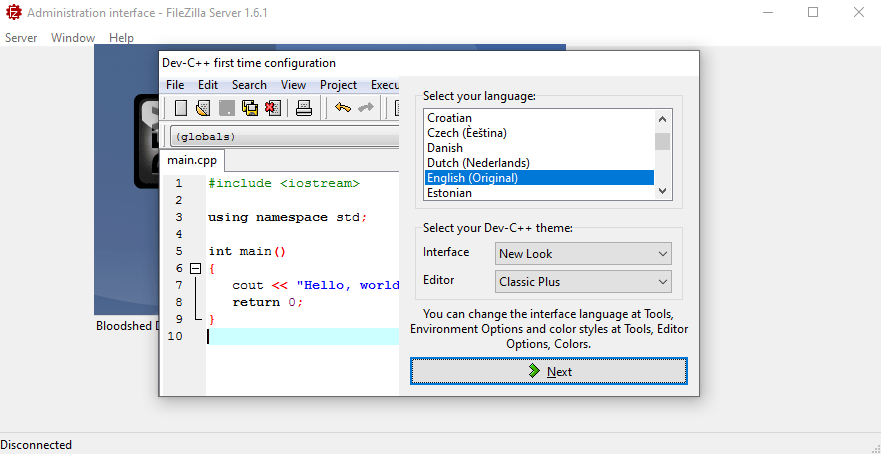Click the highlighted empty line 10 in editor
The image size is (881, 454).
[x=303, y=336]
